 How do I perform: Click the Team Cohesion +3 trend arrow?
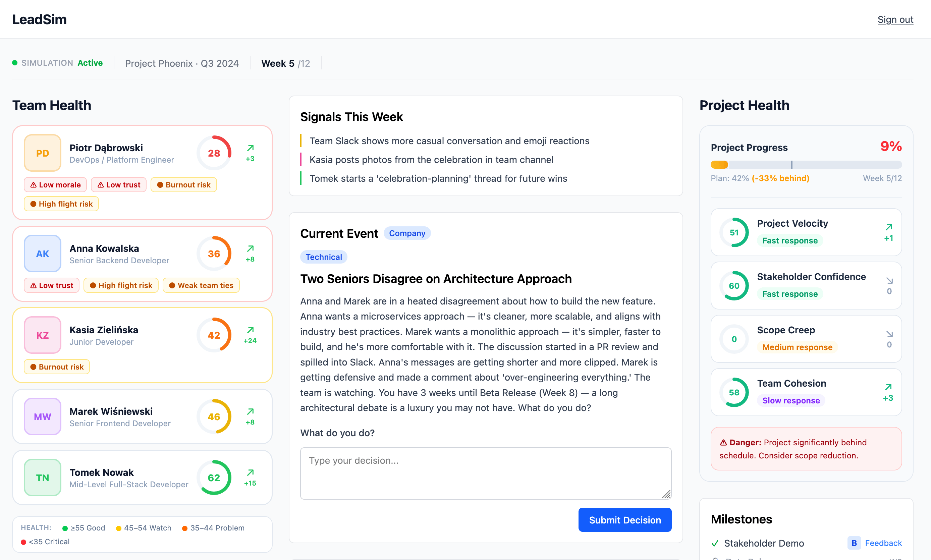pyautogui.click(x=888, y=387)
